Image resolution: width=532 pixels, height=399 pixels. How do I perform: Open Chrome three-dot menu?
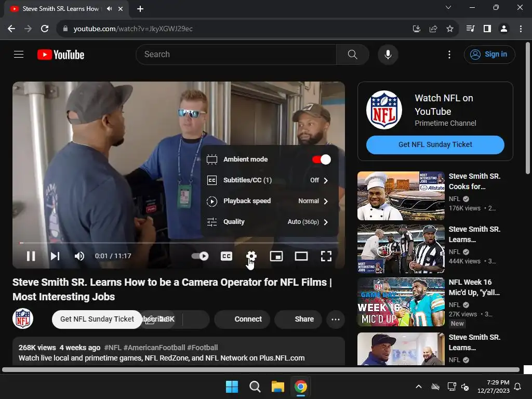[521, 29]
